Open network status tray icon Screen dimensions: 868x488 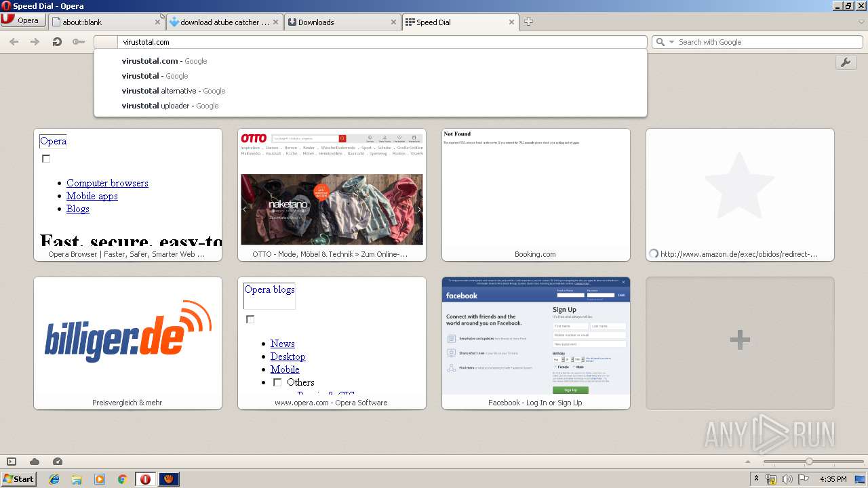coord(771,479)
